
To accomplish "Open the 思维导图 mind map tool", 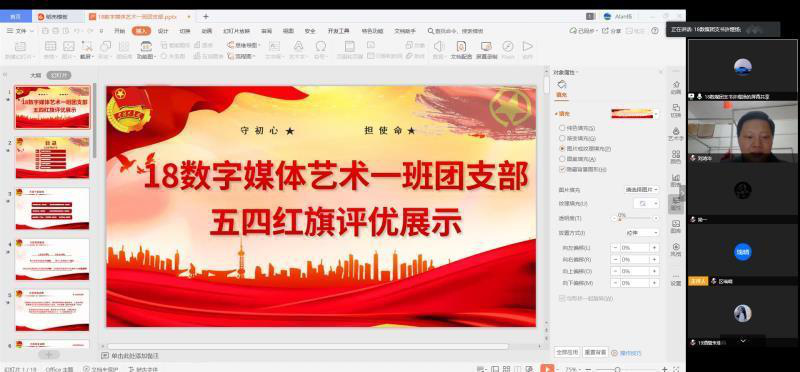I will coord(244,45).
